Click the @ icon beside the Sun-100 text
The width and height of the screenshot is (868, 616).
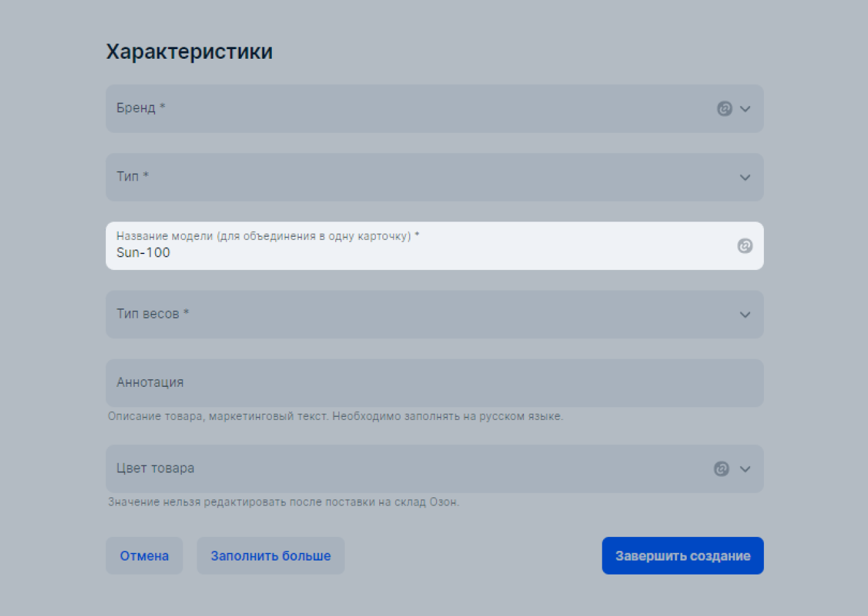point(745,246)
